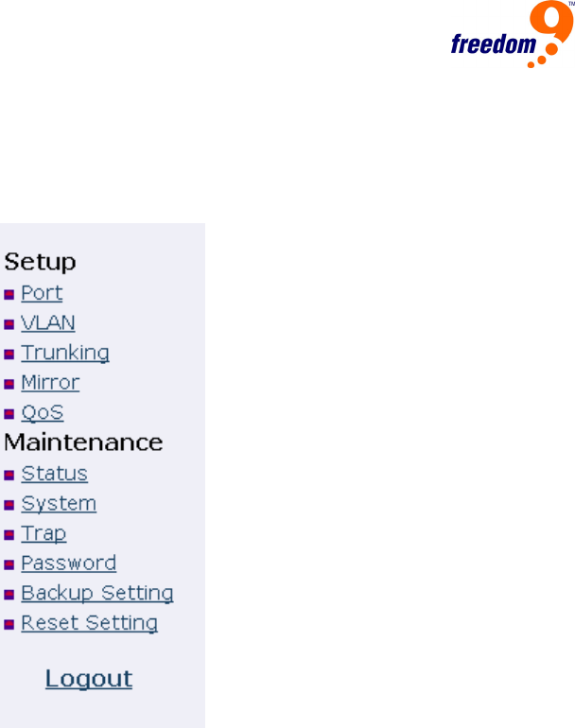Viewport: 575px width, 728px height.
Task: Go to Trunking settings
Action: (x=65, y=353)
